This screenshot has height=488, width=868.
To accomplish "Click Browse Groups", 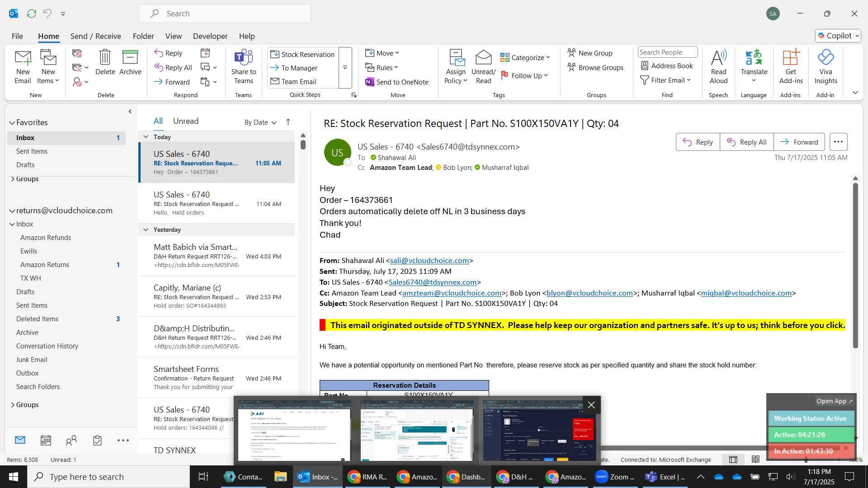I will click(x=595, y=67).
